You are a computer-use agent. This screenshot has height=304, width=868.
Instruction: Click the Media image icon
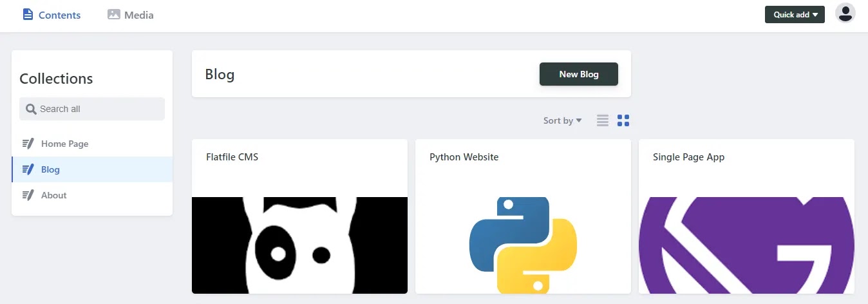tap(114, 14)
